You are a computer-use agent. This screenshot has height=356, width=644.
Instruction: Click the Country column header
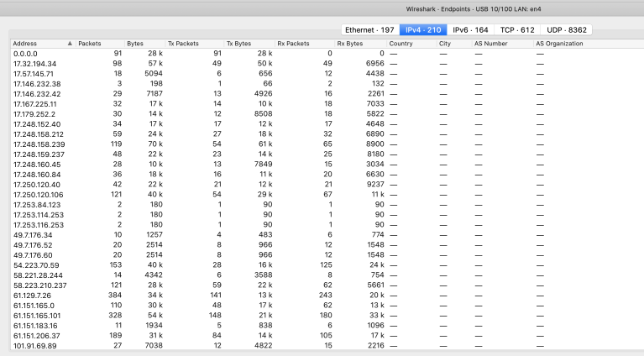(401, 43)
